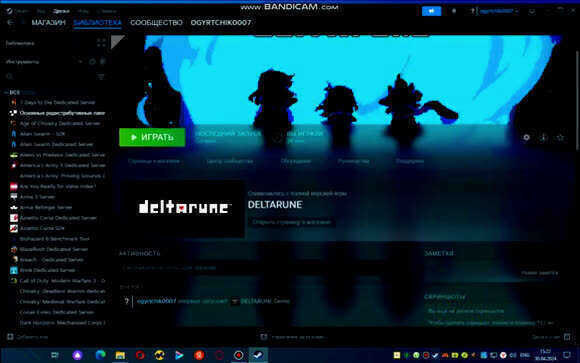580x363 pixels.
Task: Open Steam icon in Windows taskbar
Action: coord(258,355)
